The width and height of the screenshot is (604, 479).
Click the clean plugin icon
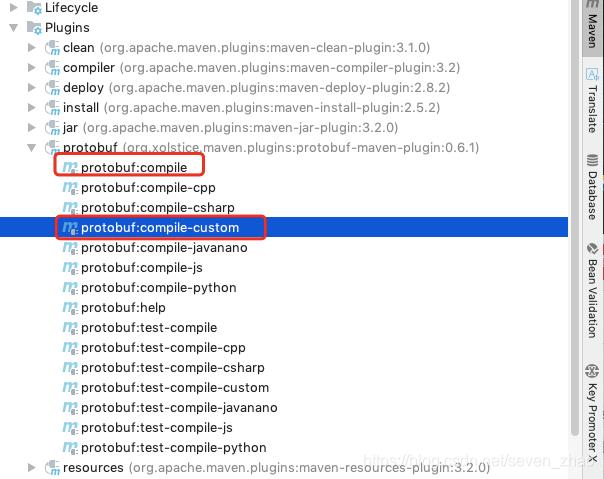click(x=52, y=47)
